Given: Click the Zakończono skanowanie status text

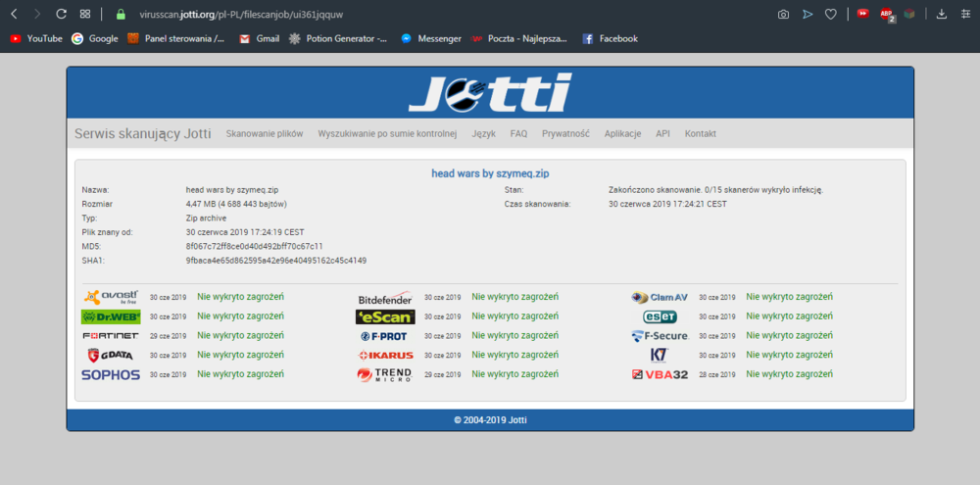Looking at the screenshot, I should click(x=715, y=189).
